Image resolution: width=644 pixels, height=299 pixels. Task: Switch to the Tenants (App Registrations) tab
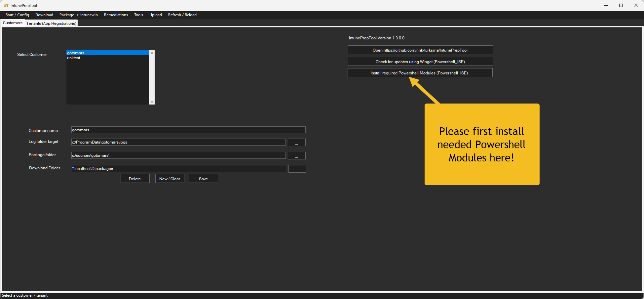51,23
